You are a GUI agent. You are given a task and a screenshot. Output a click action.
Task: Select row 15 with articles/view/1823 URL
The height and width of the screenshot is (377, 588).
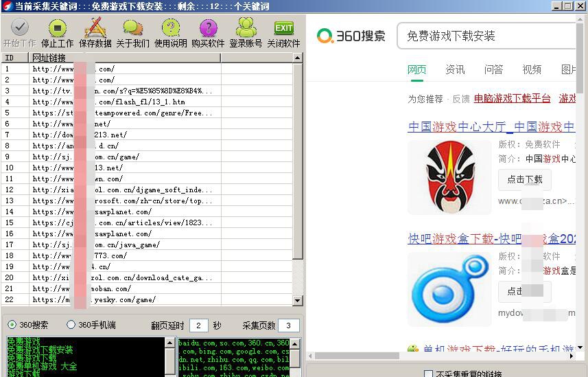pos(147,222)
